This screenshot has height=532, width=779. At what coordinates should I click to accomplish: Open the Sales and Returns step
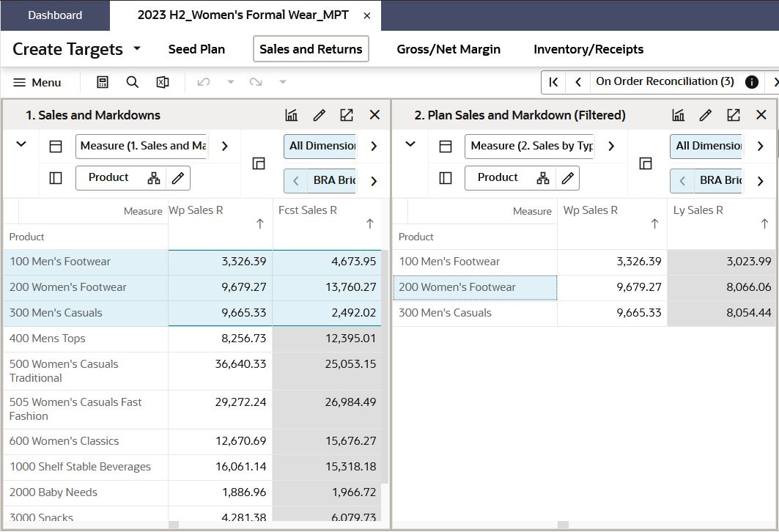(311, 49)
